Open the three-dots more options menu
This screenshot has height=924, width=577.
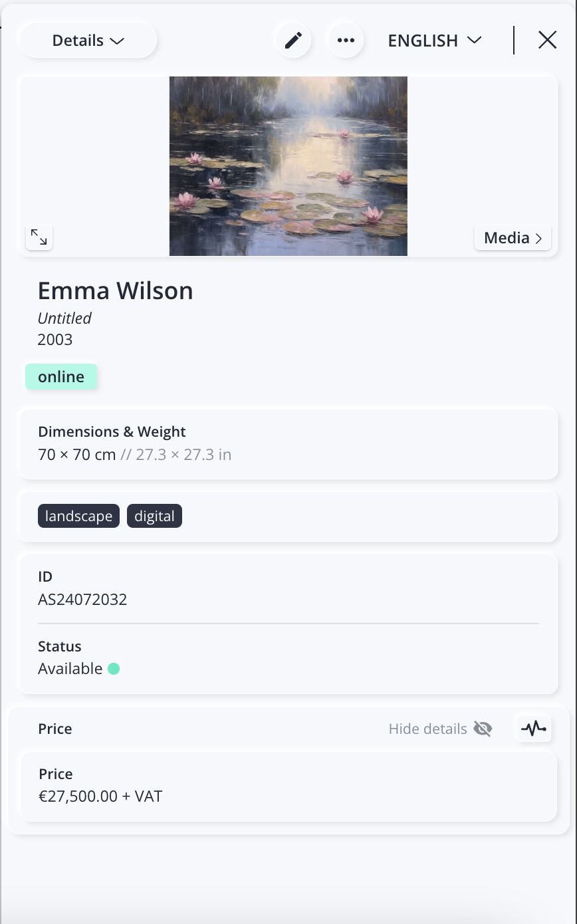346,41
